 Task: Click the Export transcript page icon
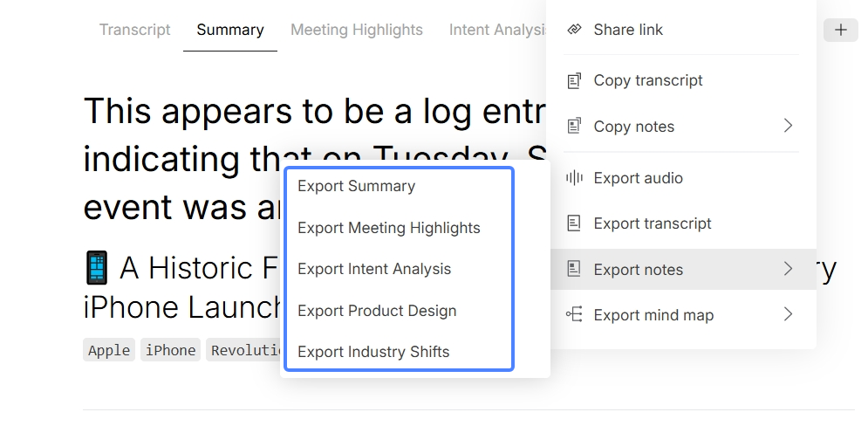coord(575,223)
